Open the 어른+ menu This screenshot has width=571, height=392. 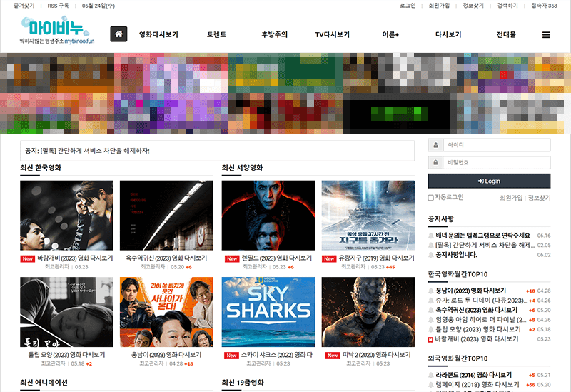point(390,34)
